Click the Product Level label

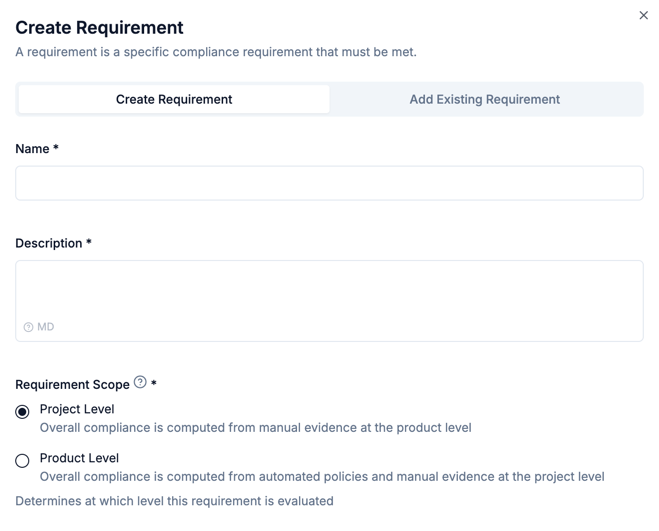click(x=79, y=458)
